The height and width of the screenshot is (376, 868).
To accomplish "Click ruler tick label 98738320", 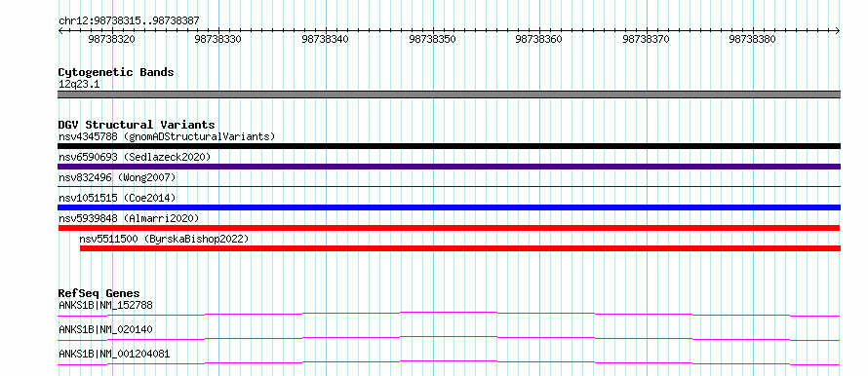I will click(111, 40).
